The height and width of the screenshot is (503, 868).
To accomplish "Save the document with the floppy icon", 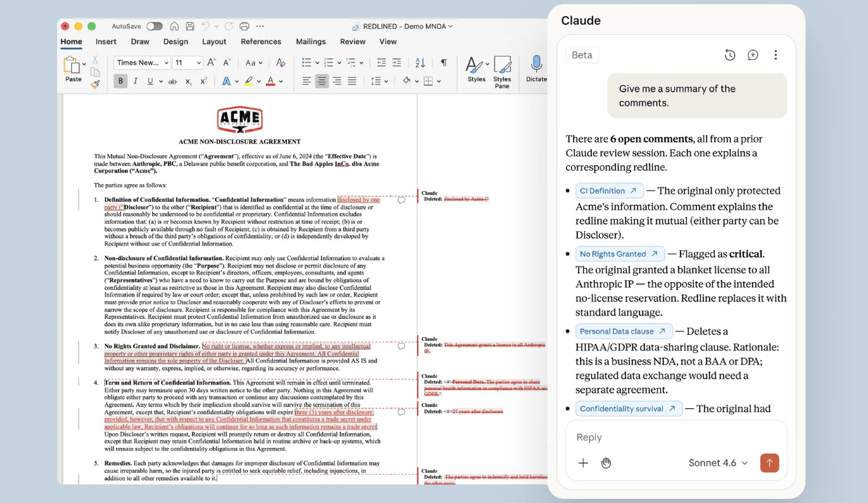I will 190,26.
